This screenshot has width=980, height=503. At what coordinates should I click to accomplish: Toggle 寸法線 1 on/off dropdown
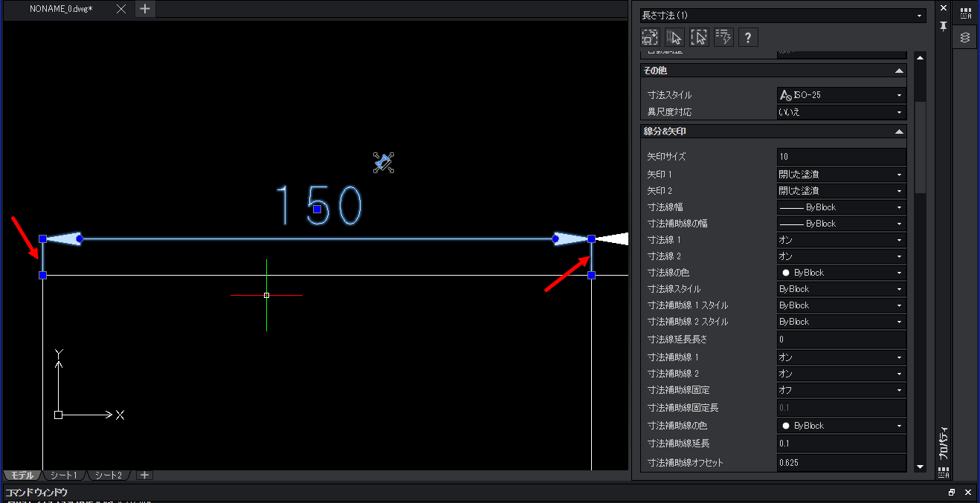(x=841, y=240)
